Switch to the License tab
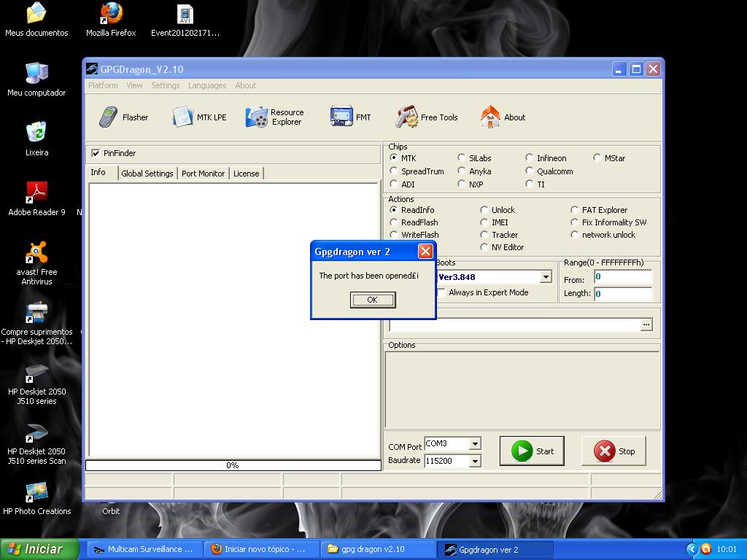The image size is (747, 560). click(247, 174)
